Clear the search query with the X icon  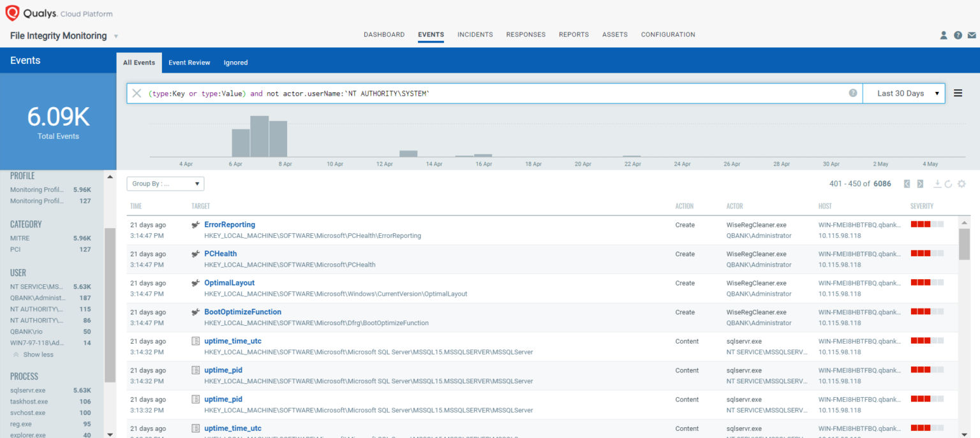[x=137, y=93]
